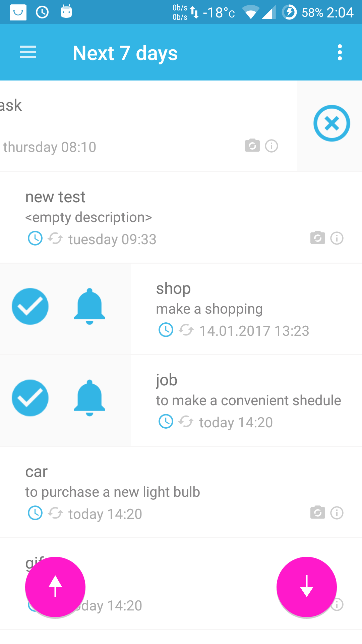Open info icon for car task
Screen dimensions: 362x644
tap(337, 513)
